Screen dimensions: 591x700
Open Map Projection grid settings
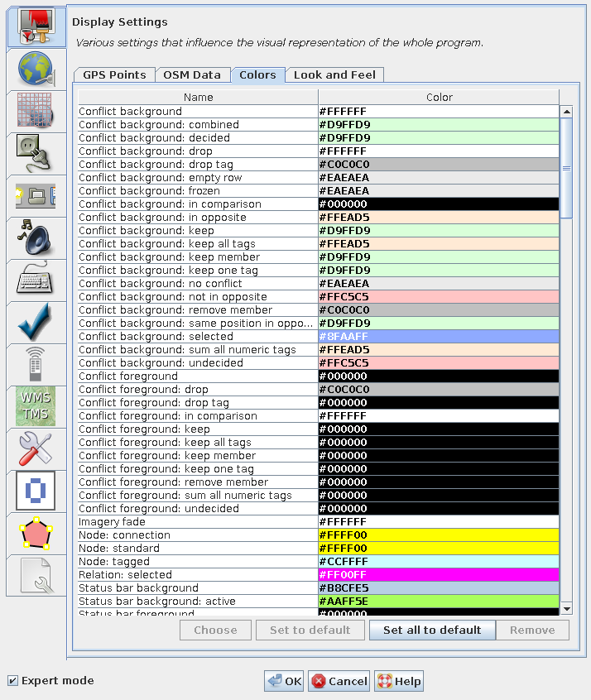pos(36,112)
